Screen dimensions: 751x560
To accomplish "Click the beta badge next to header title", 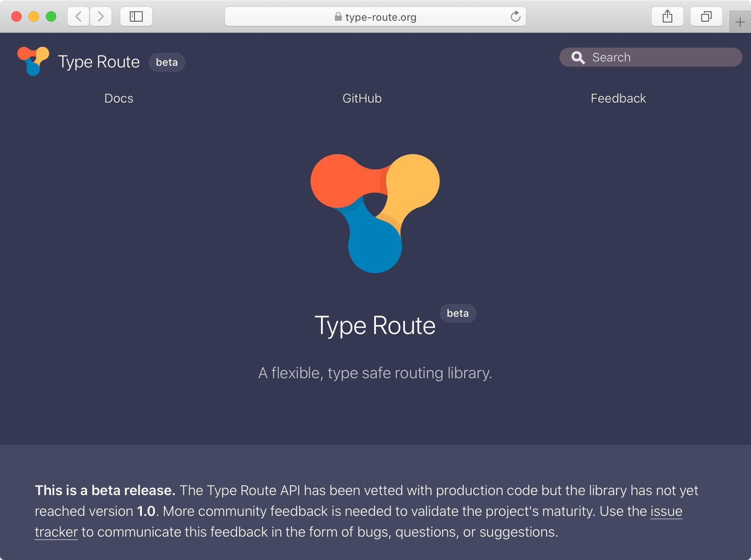I will point(167,62).
